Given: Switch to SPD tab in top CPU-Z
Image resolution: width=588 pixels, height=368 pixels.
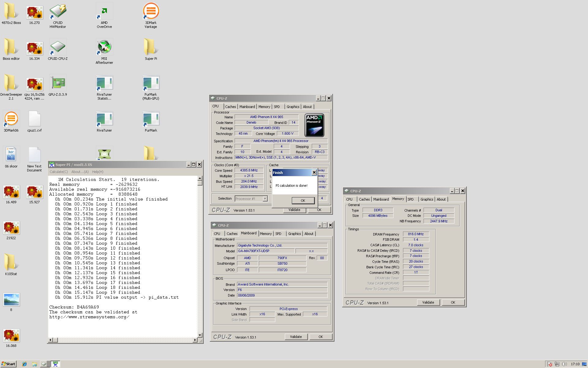Looking at the screenshot, I should [277, 107].
